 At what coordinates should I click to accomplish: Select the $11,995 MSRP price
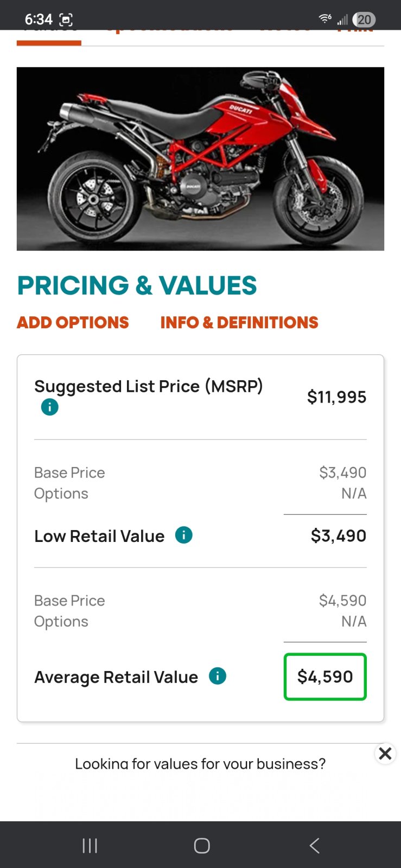336,397
